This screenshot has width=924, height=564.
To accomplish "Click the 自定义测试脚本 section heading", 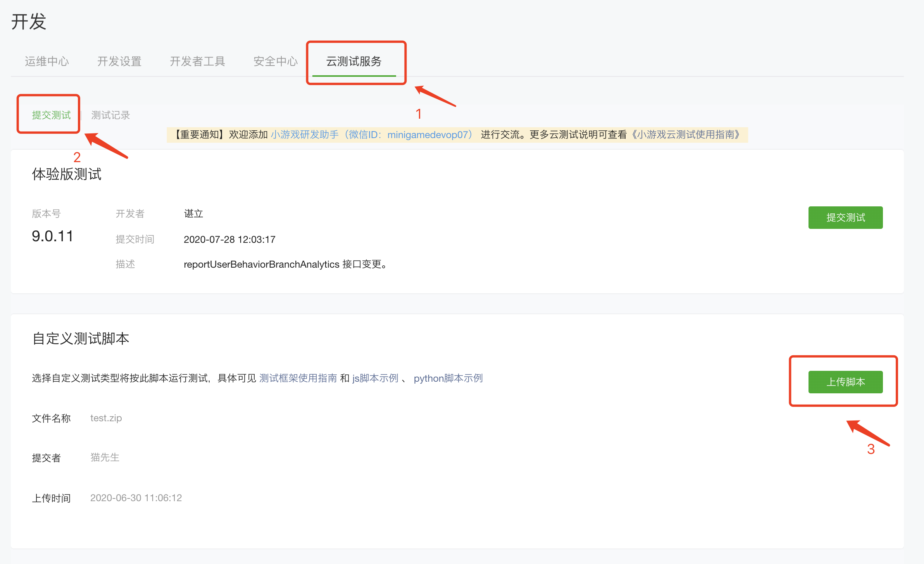I will pyautogui.click(x=81, y=339).
